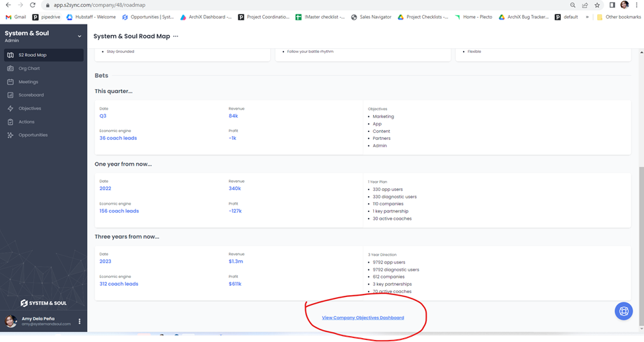Click the 2023 date value

pyautogui.click(x=105, y=261)
